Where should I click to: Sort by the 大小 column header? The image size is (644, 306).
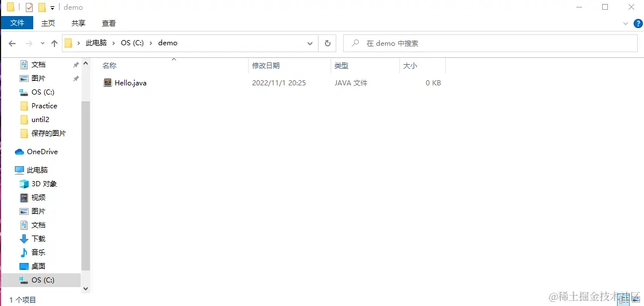tap(410, 66)
